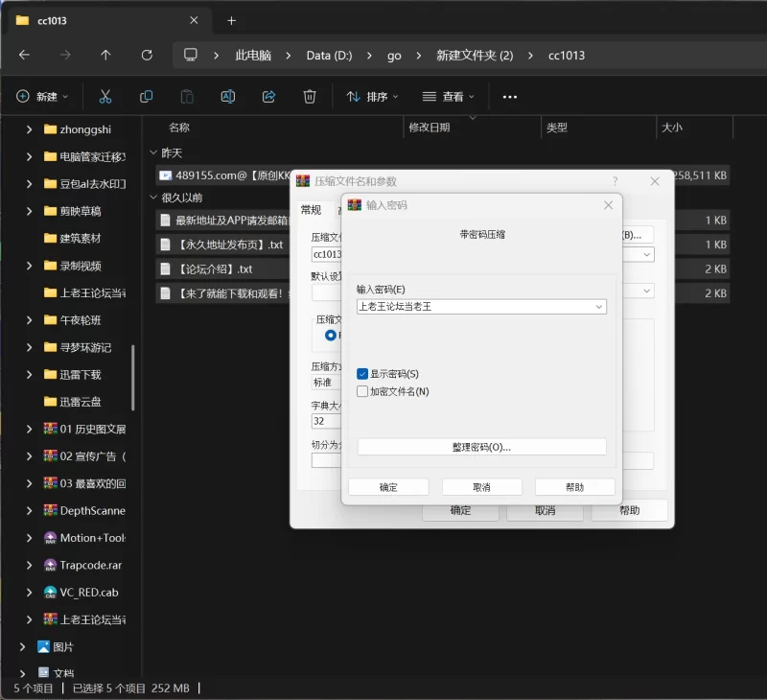This screenshot has width=767, height=700.
Task: Open the 排序 sort dropdown
Action: pyautogui.click(x=372, y=96)
